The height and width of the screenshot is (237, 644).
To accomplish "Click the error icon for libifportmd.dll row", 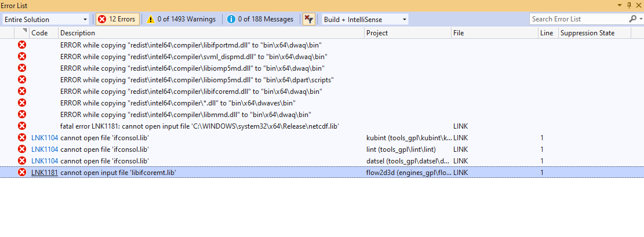I will pos(22,45).
